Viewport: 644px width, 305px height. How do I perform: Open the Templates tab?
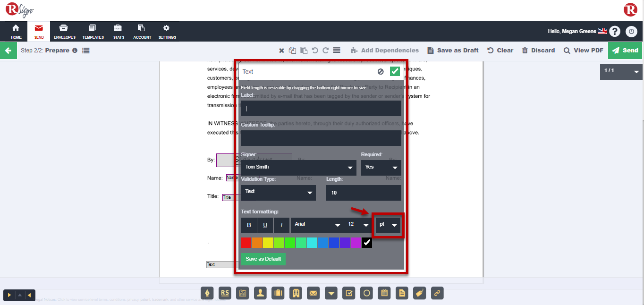pos(93,32)
